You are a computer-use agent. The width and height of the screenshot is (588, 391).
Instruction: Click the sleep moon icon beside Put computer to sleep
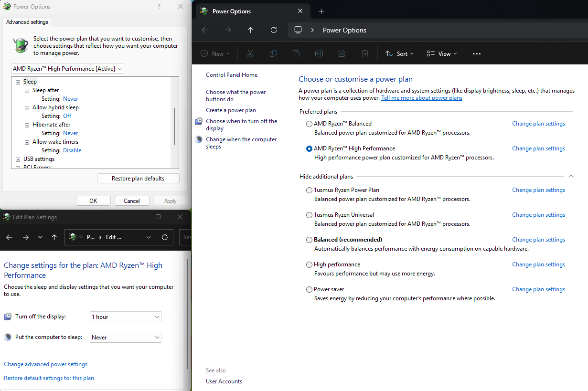pyautogui.click(x=8, y=337)
